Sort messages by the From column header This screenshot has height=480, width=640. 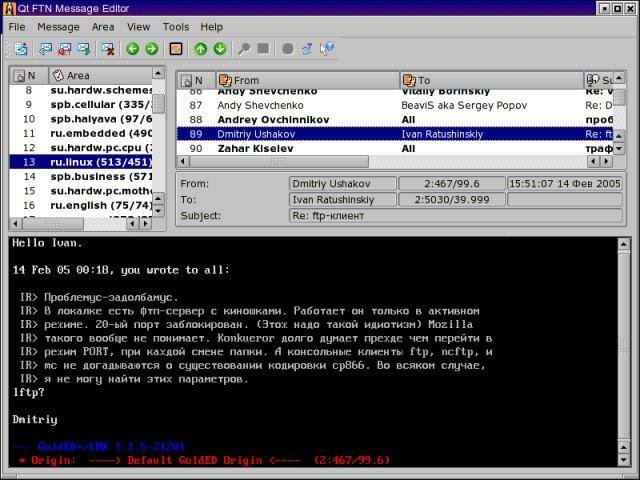[x=308, y=80]
